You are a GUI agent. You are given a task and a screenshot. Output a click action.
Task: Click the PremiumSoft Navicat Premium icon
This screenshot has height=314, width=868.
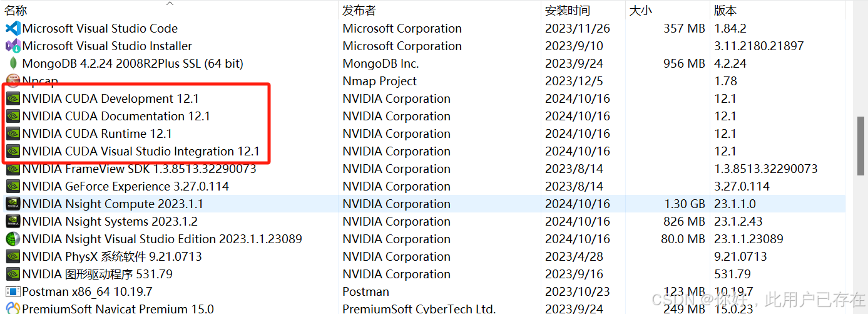tap(13, 308)
